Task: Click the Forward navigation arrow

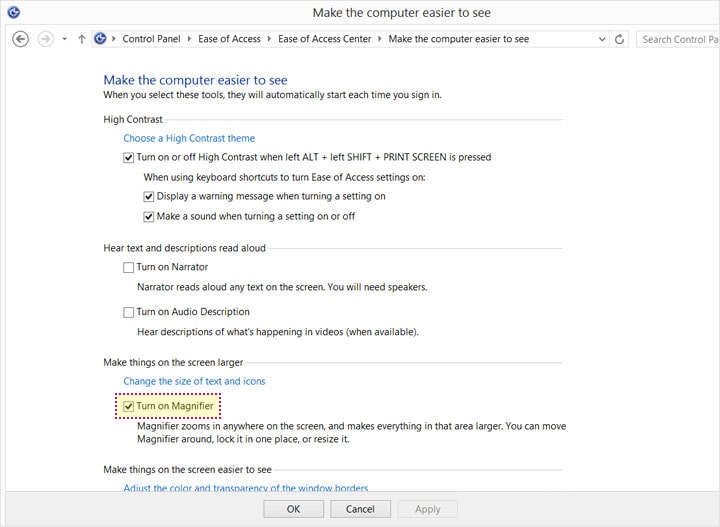Action: point(45,39)
